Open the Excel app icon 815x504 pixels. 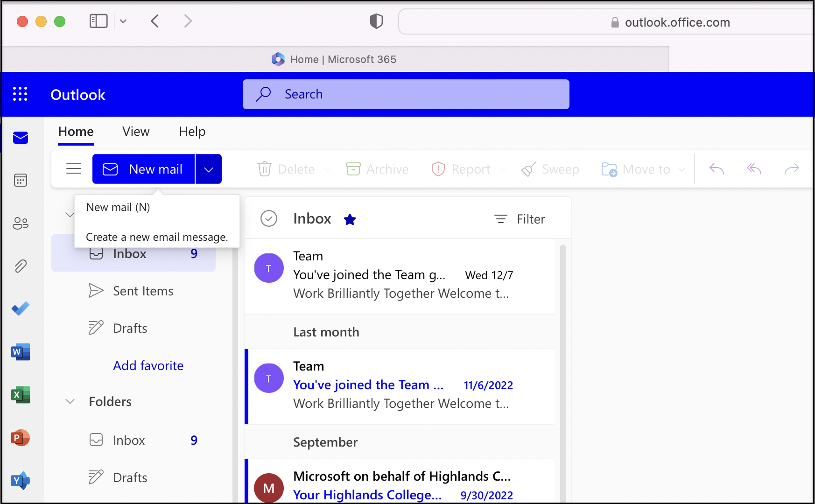pyautogui.click(x=21, y=395)
